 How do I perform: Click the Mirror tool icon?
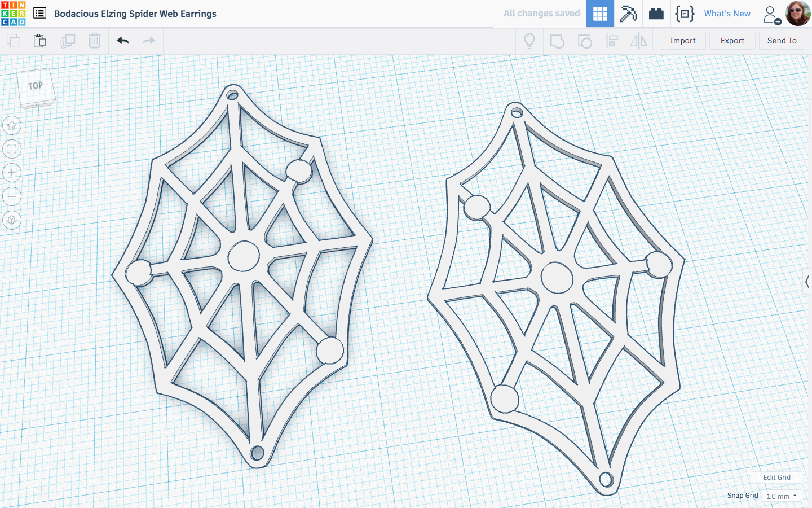click(x=639, y=41)
